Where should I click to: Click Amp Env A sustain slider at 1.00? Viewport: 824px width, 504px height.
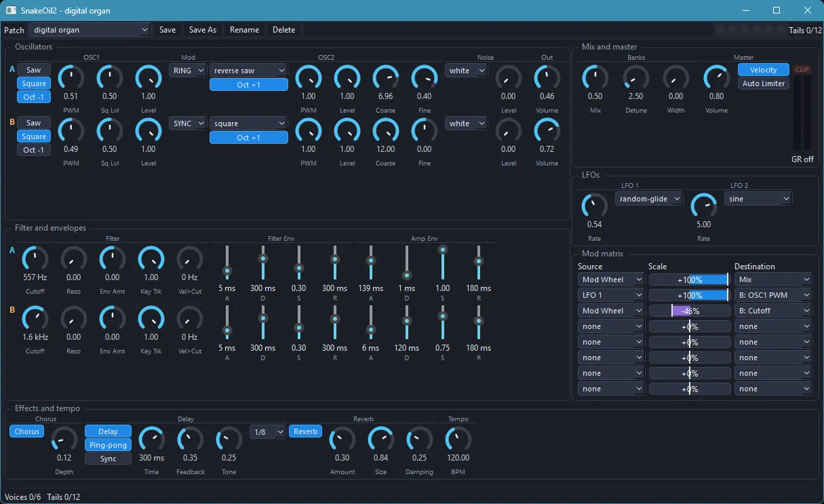pos(443,263)
